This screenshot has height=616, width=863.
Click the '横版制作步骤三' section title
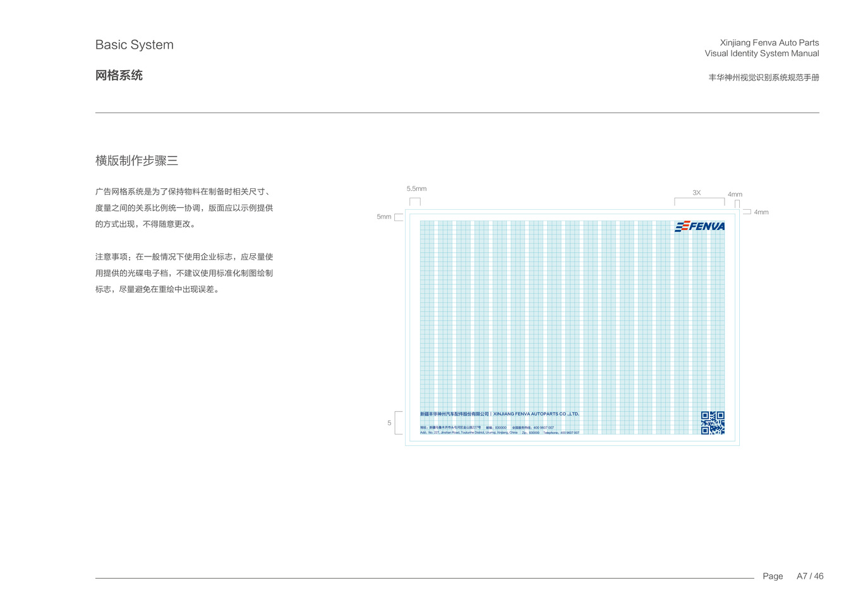click(x=137, y=160)
